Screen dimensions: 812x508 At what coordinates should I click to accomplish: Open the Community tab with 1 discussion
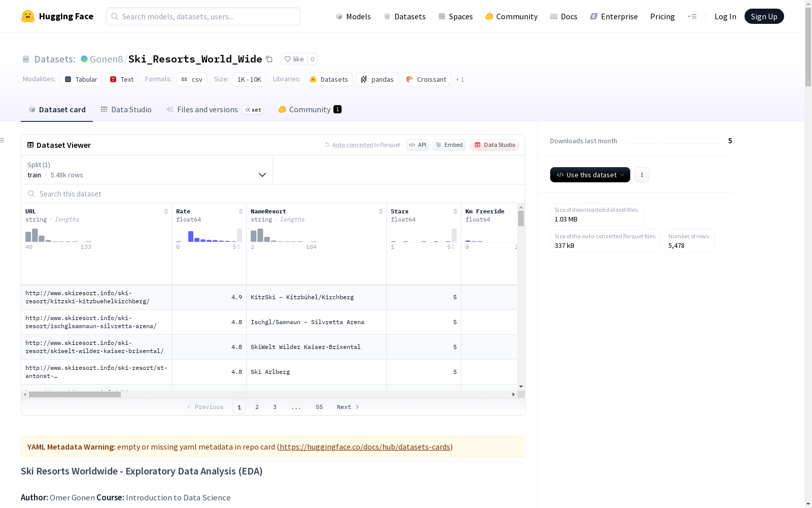[x=310, y=109]
